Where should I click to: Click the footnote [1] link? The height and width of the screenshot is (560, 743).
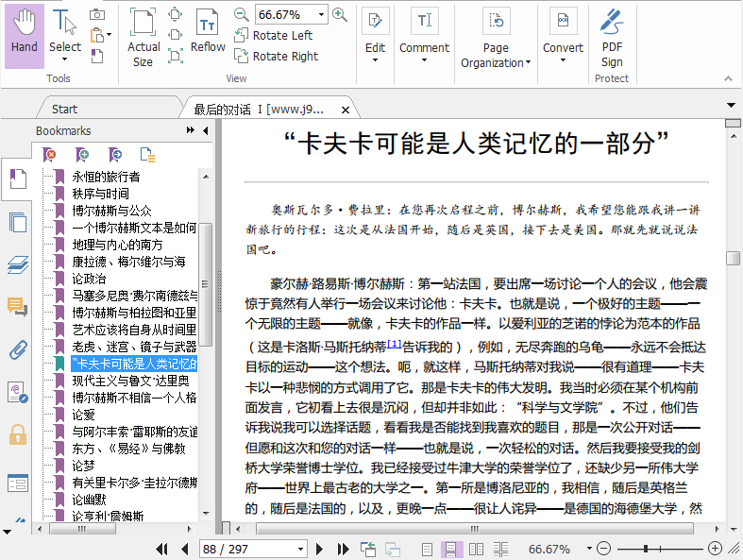coord(395,343)
